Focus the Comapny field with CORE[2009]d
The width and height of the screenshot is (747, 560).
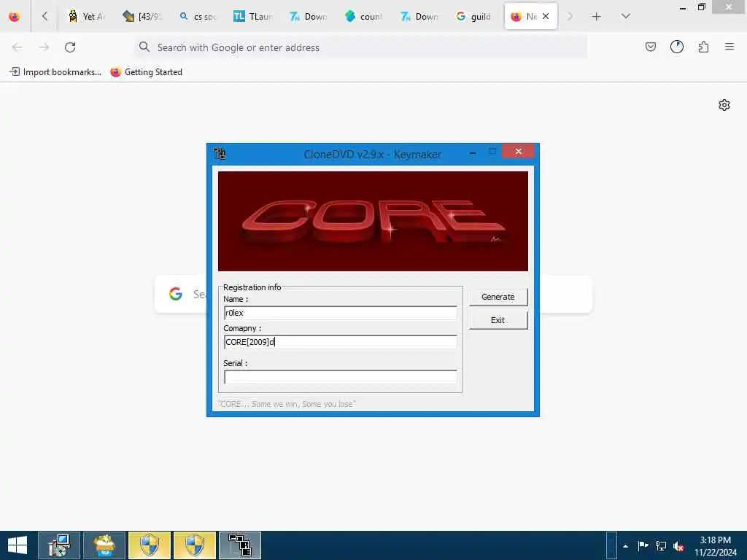point(340,342)
